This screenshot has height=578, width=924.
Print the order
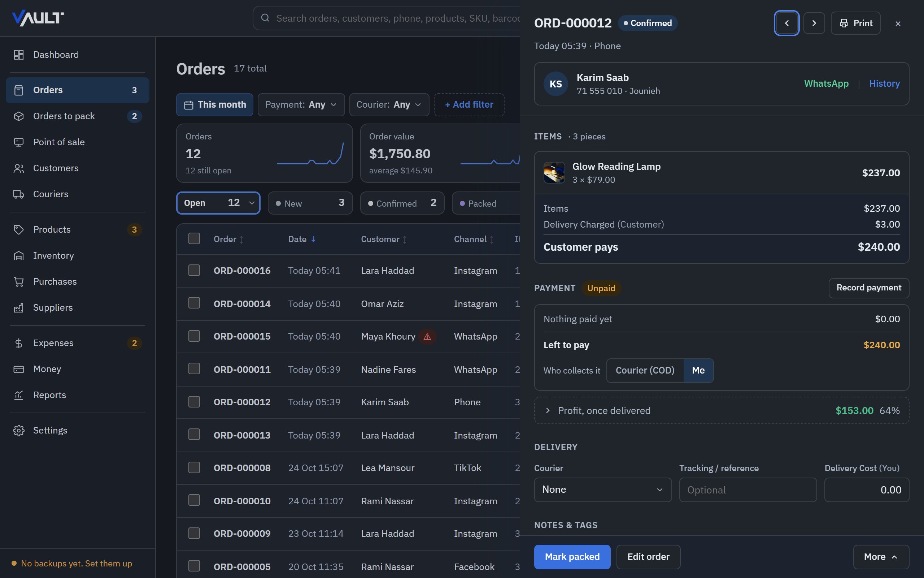point(855,23)
